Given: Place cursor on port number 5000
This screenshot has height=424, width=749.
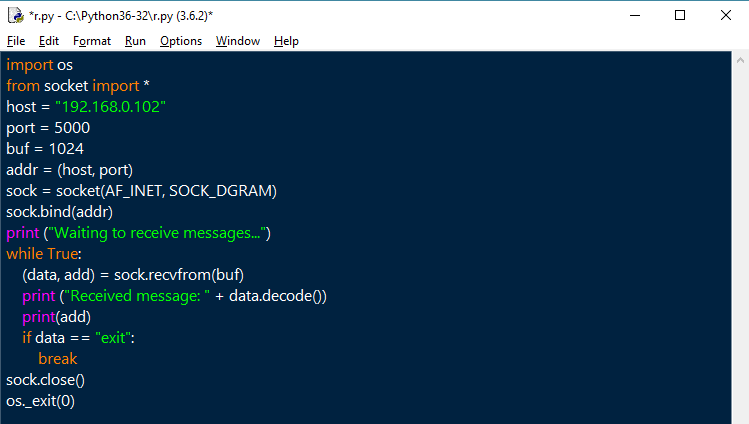Looking at the screenshot, I should coord(72,127).
